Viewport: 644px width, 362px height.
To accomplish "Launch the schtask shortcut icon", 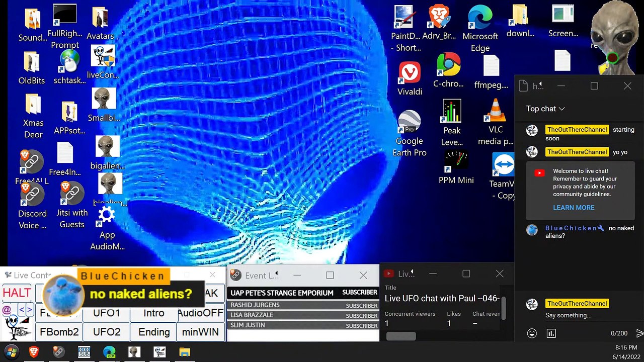I will pos(69,67).
